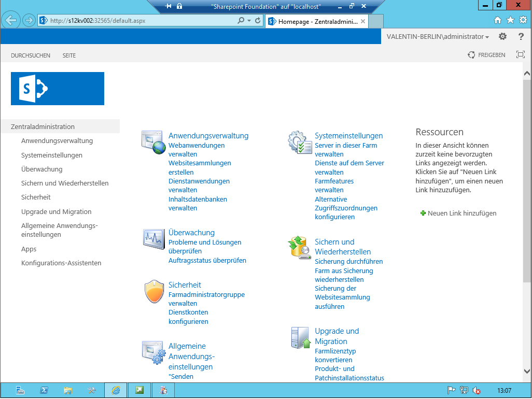Open Farmfeatures verwalten link
Screen dimensions: 532x399
(334, 186)
